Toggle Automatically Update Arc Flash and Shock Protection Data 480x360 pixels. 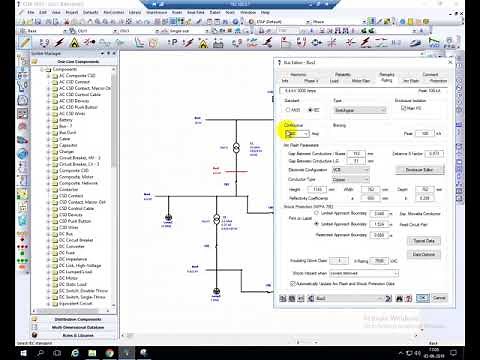point(292,284)
